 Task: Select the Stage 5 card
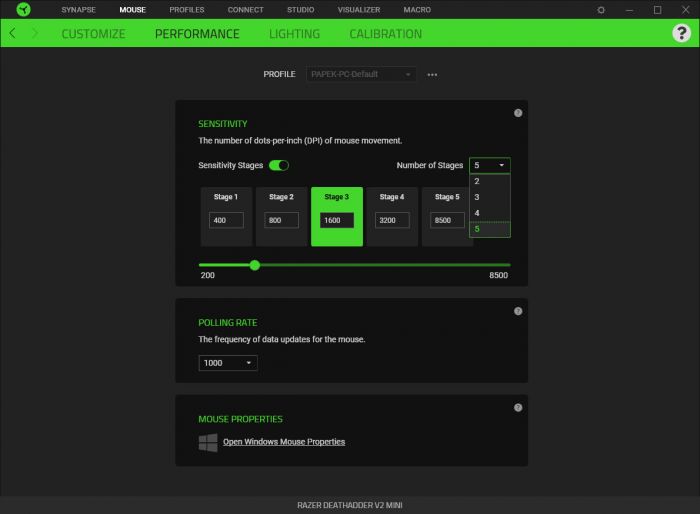tap(447, 217)
